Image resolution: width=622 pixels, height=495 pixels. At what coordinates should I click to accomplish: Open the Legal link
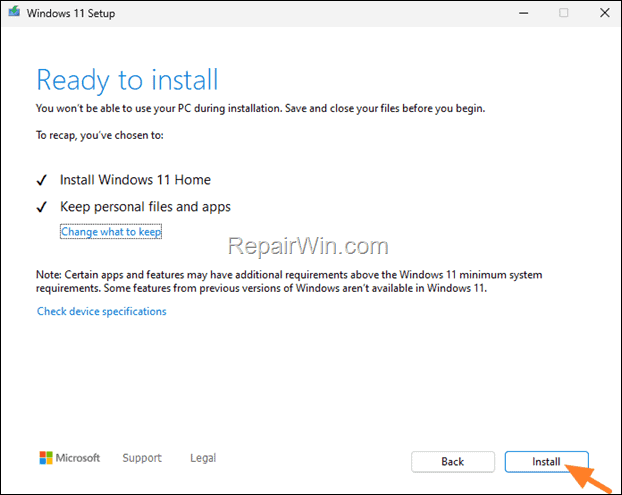click(x=203, y=458)
